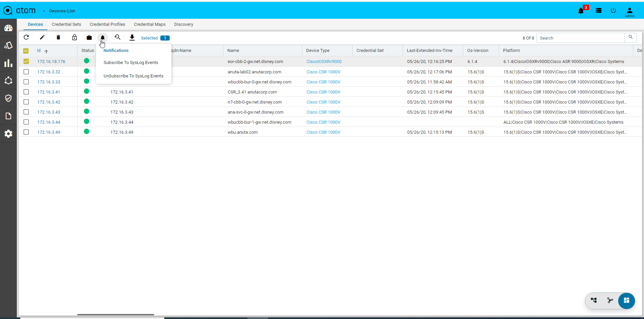Open device 172.16.3.32 link
Viewport: 644px width, 319px height.
pyautogui.click(x=49, y=72)
